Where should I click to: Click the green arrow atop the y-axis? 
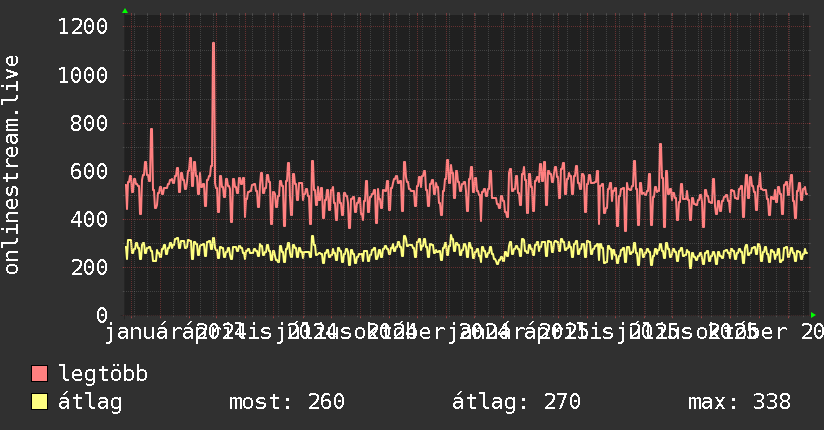(x=125, y=11)
